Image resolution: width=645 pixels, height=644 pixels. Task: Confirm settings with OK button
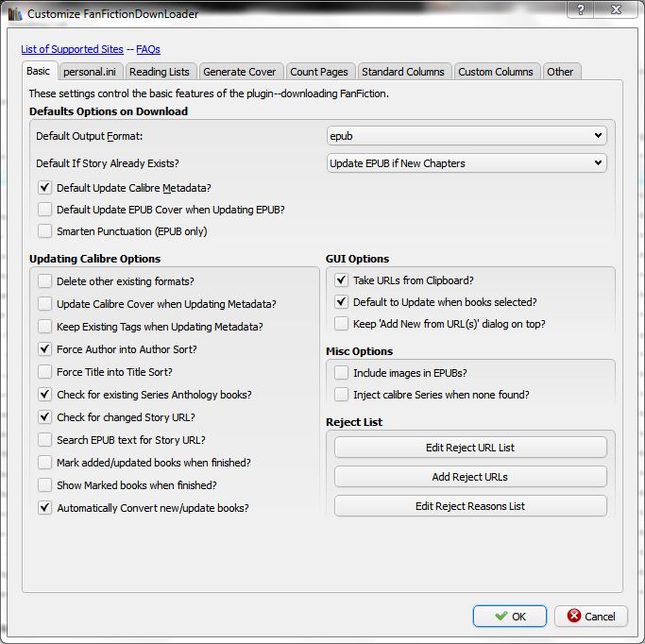510,616
